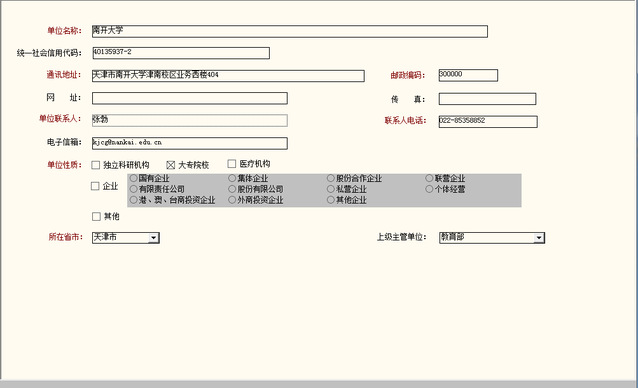Focus the empty 传真 input field
Image resolution: width=638 pixels, height=388 pixels.
[487, 99]
